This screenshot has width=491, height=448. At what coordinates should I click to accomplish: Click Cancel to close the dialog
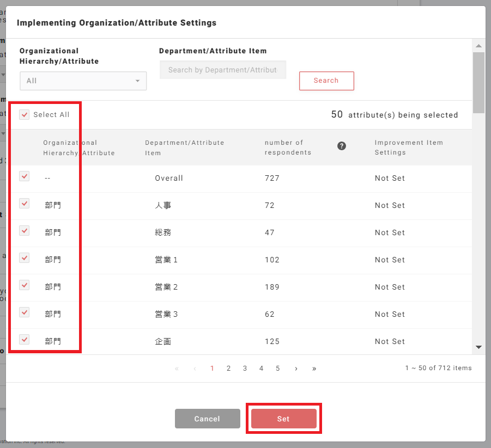[207, 419]
